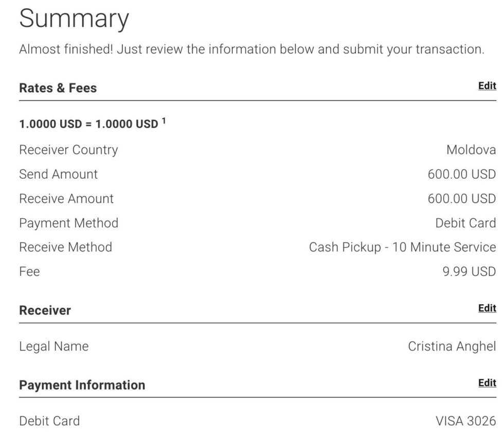Click the Receive Method label

[65, 247]
